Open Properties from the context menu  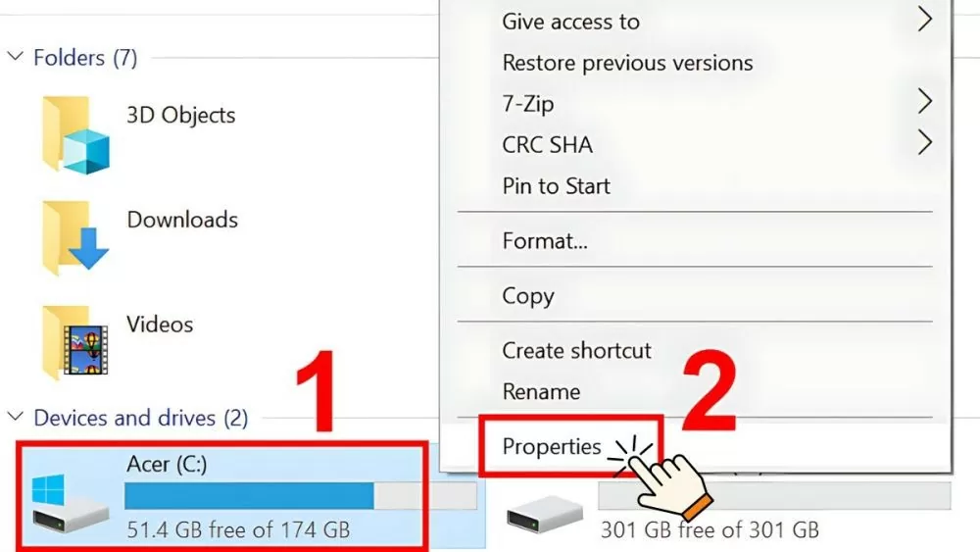click(552, 447)
